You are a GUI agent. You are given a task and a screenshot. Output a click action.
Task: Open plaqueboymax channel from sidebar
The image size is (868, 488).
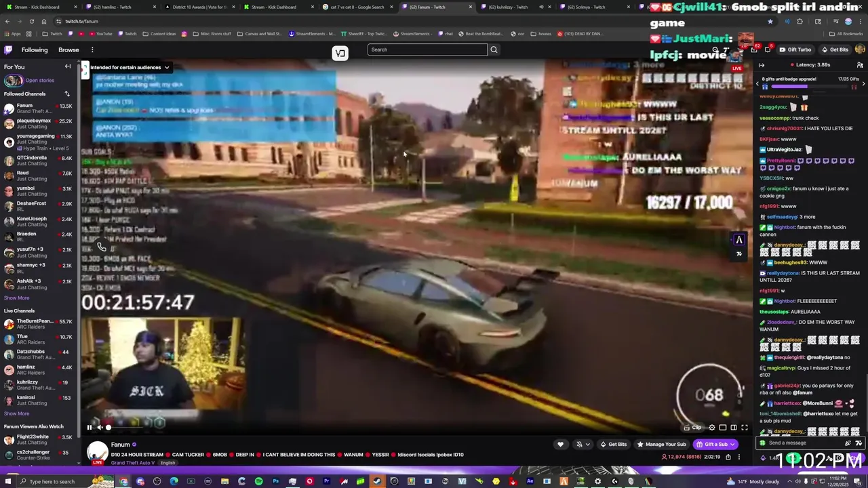38,123
